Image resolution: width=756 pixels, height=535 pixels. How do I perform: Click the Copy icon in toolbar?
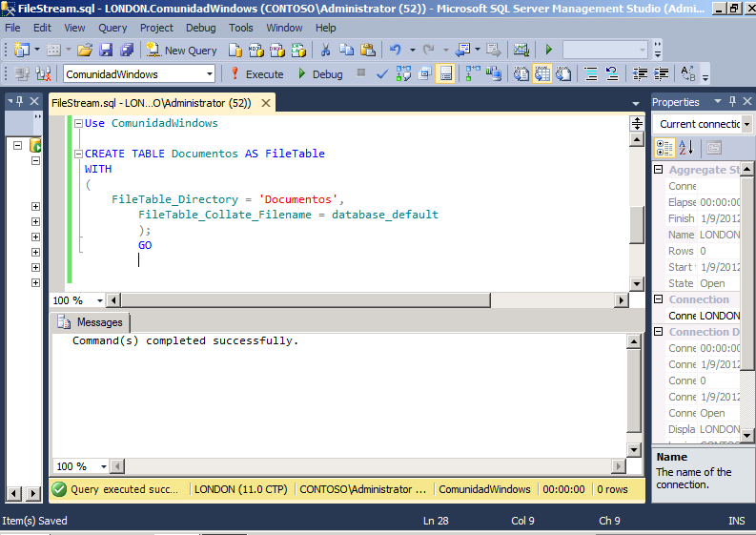pos(346,50)
